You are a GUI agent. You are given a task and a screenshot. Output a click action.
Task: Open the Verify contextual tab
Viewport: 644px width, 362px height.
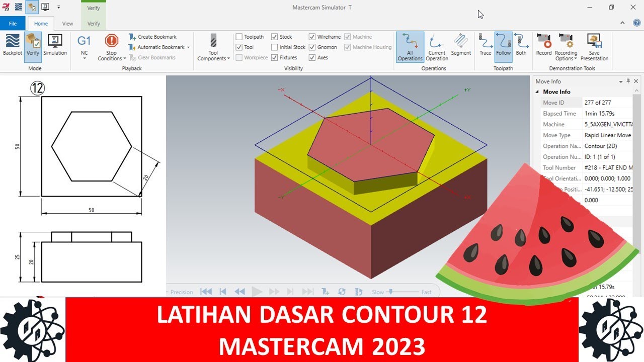point(94,23)
